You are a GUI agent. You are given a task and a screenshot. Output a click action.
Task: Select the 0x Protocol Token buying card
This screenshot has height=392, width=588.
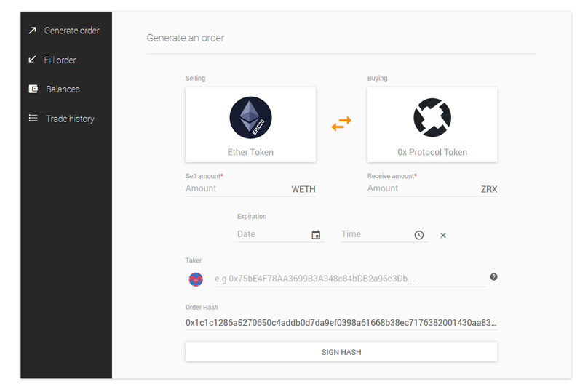click(x=432, y=125)
